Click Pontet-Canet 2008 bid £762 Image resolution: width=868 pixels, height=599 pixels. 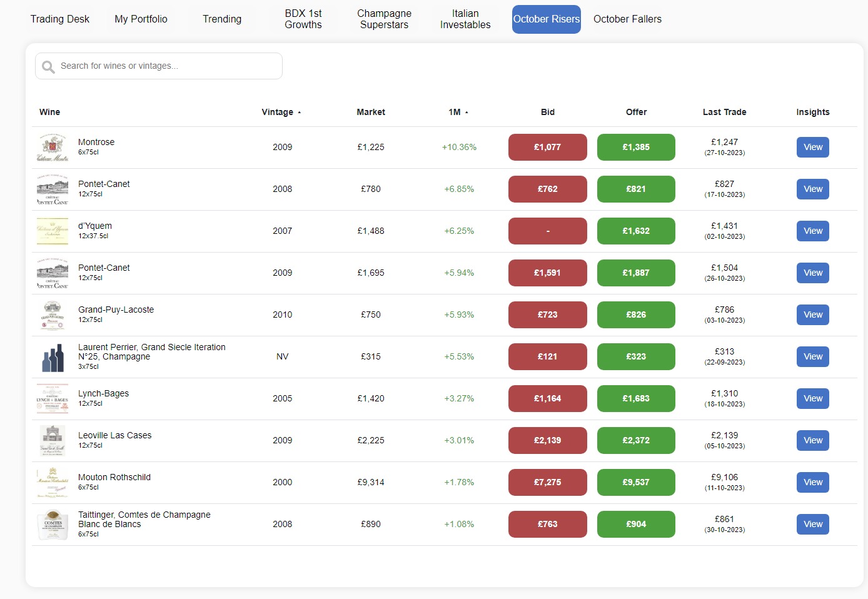tap(548, 189)
